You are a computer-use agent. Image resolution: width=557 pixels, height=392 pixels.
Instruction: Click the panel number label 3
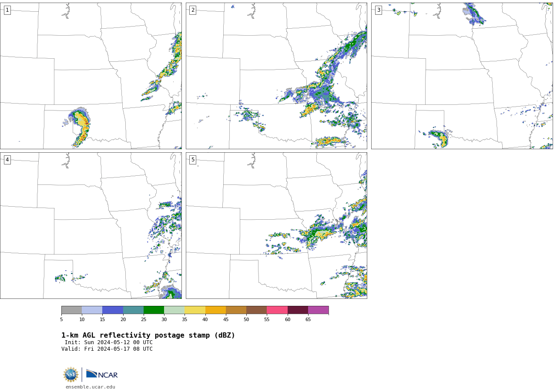[378, 10]
